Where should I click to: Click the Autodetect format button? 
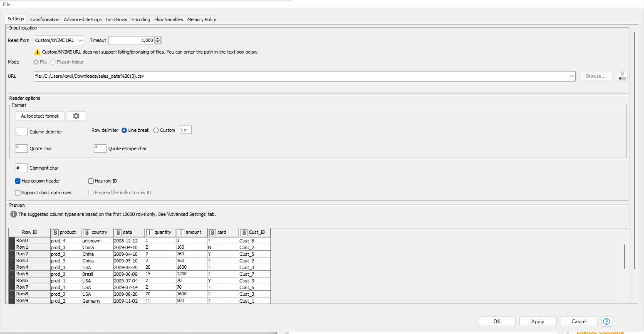click(x=40, y=116)
